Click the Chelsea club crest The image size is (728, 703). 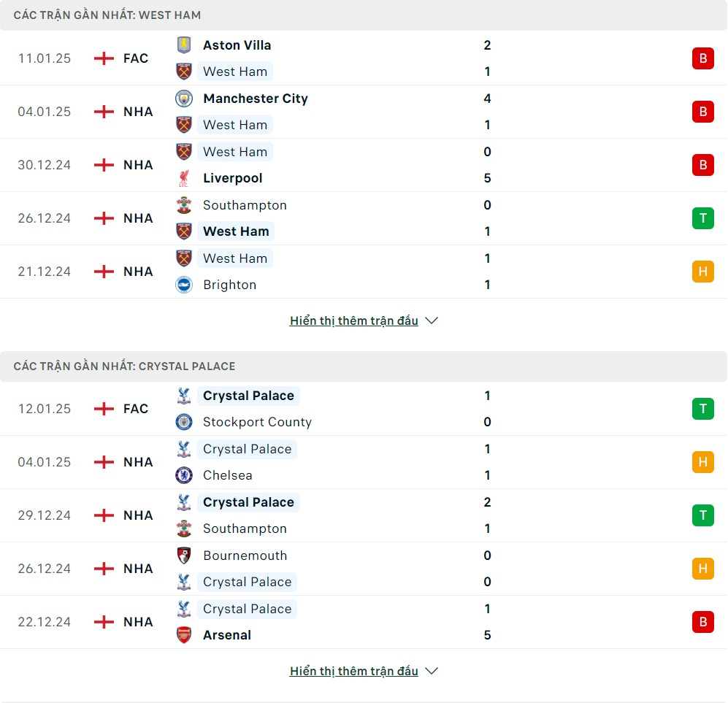(x=184, y=475)
